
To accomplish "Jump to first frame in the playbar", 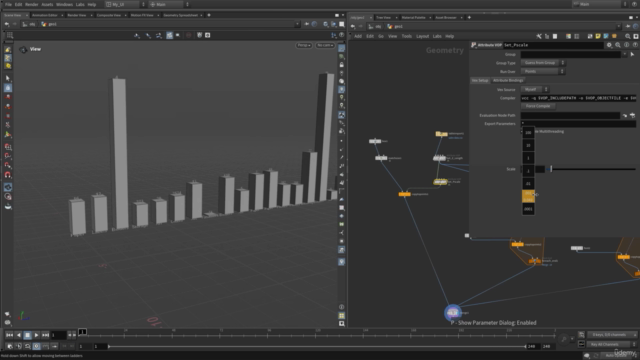I will click(x=9, y=335).
